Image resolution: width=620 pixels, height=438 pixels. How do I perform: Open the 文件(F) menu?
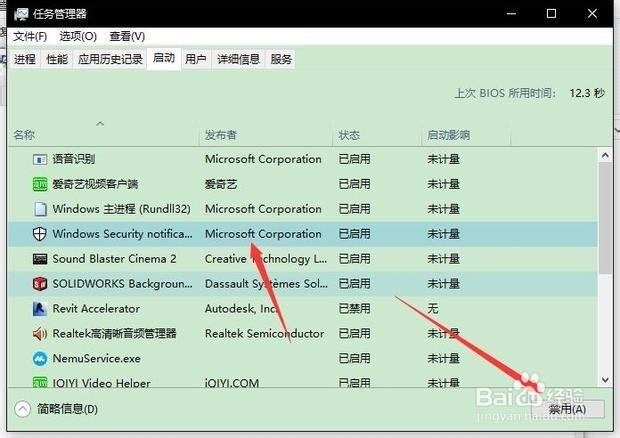click(30, 36)
